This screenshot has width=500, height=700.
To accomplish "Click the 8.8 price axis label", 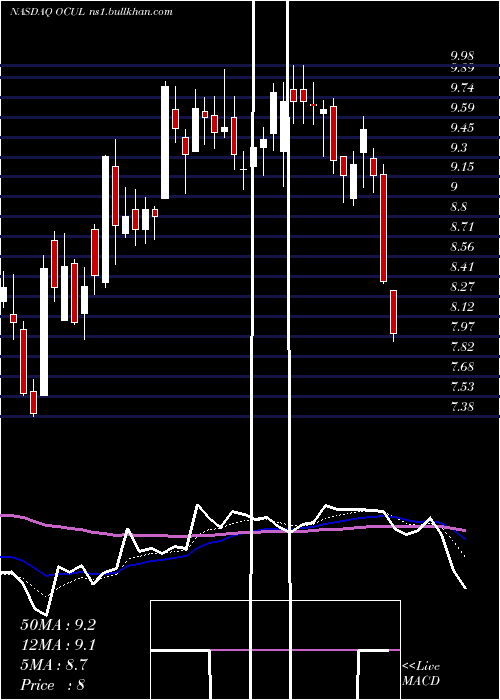I will coord(458,207).
